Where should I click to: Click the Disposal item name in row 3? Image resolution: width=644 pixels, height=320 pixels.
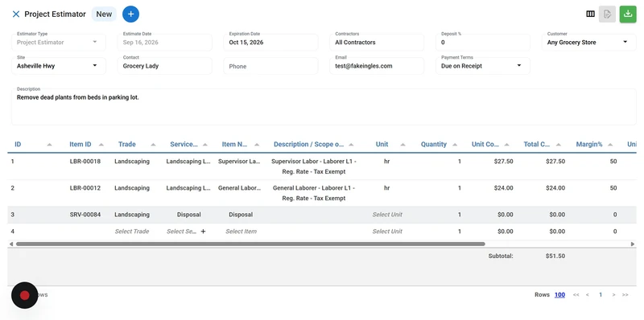point(241,215)
